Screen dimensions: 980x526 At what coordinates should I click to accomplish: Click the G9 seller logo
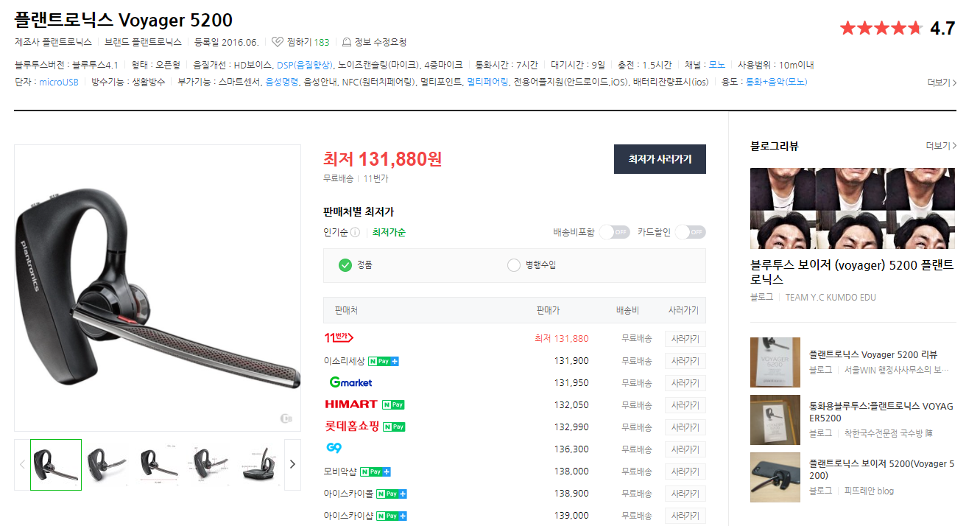[x=334, y=448]
